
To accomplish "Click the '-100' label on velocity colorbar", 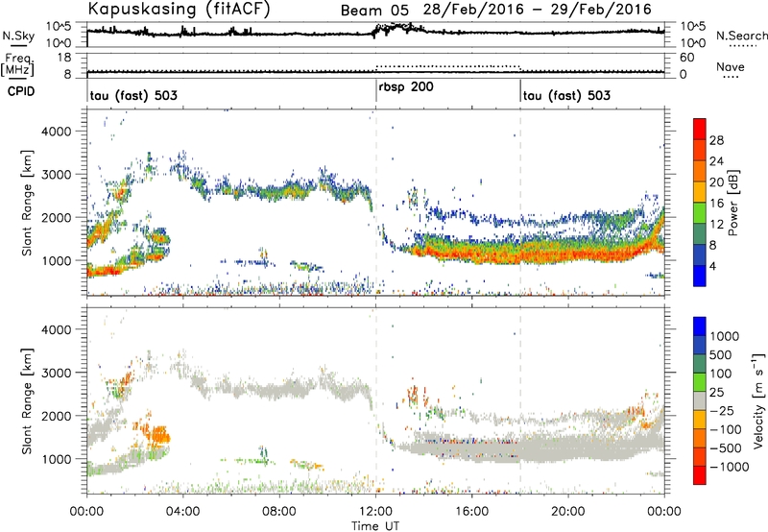I will tap(726, 429).
